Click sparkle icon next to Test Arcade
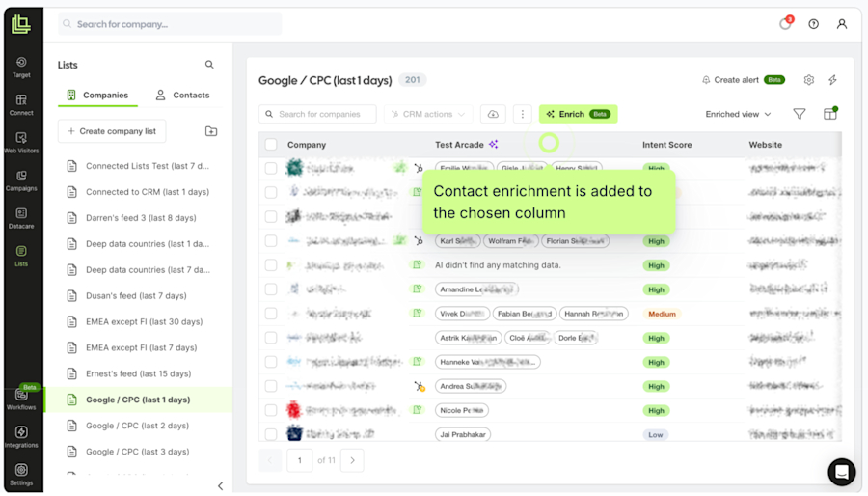 pos(493,145)
